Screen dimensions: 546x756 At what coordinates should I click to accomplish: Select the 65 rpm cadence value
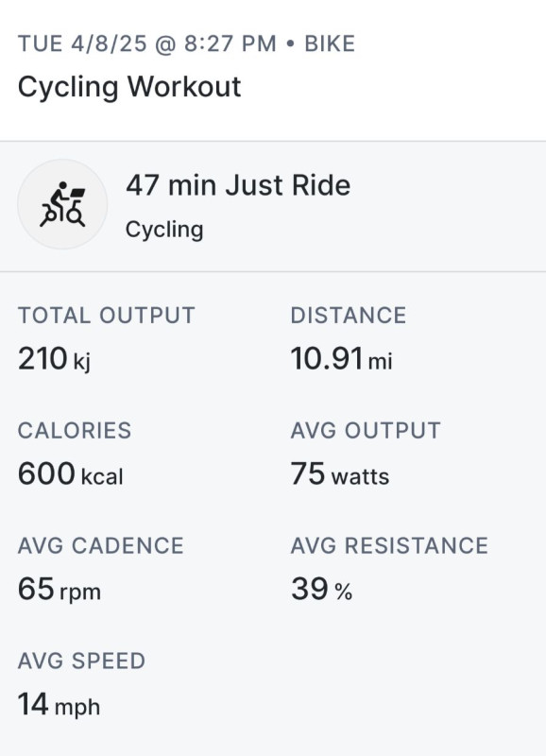pos(60,590)
